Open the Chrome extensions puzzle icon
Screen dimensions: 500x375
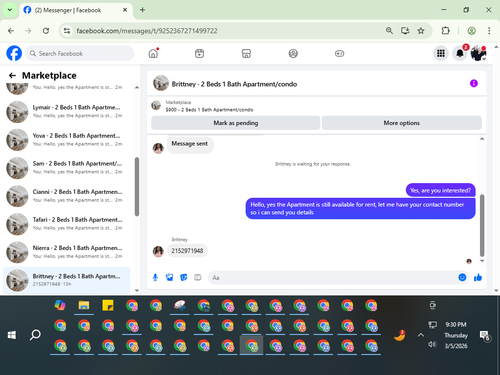pyautogui.click(x=445, y=31)
